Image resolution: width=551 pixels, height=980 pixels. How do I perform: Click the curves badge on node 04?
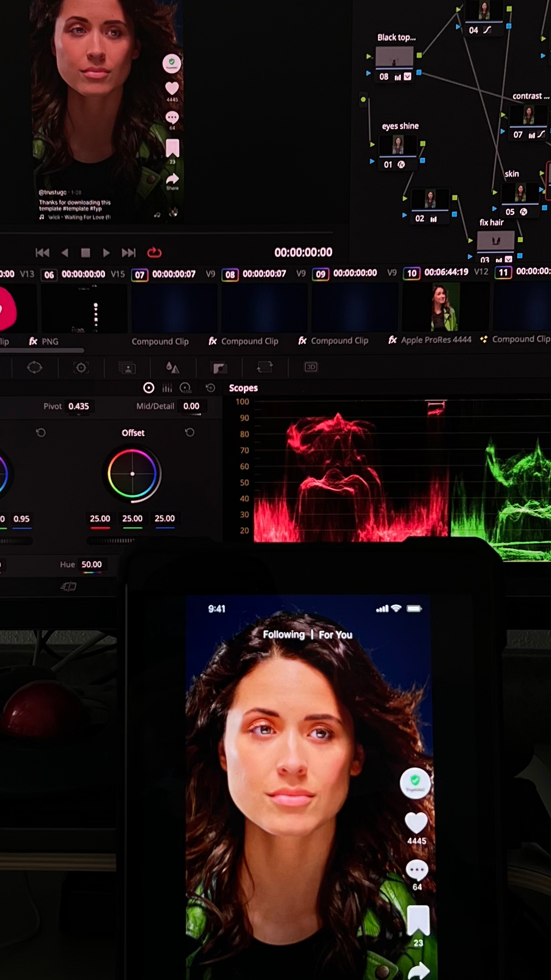[x=487, y=30]
